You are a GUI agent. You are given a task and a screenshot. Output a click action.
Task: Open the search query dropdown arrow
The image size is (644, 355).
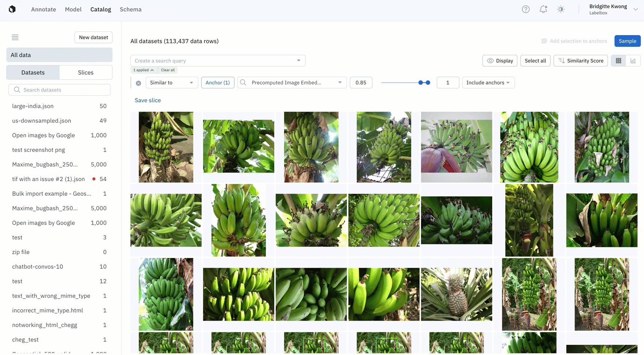pos(299,61)
